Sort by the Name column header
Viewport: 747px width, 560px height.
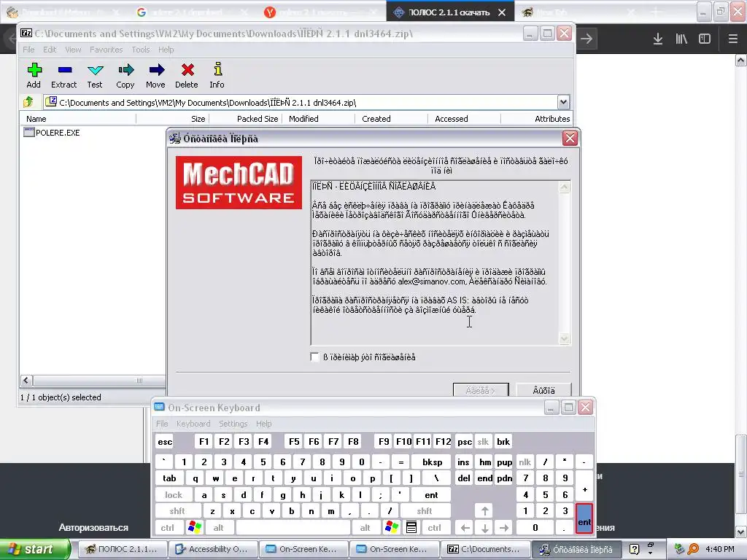pos(78,119)
